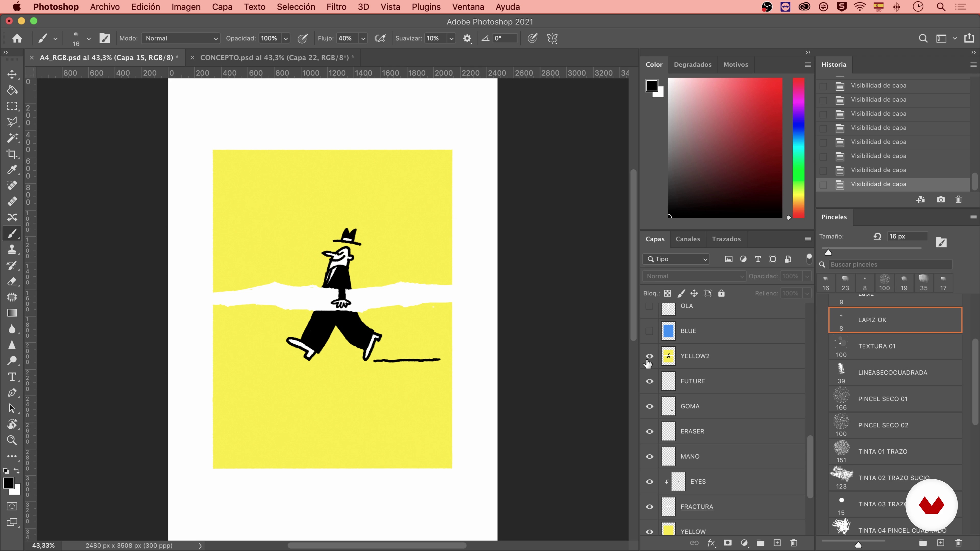
Task: Hide the YELLOW2 layer
Action: tap(650, 356)
